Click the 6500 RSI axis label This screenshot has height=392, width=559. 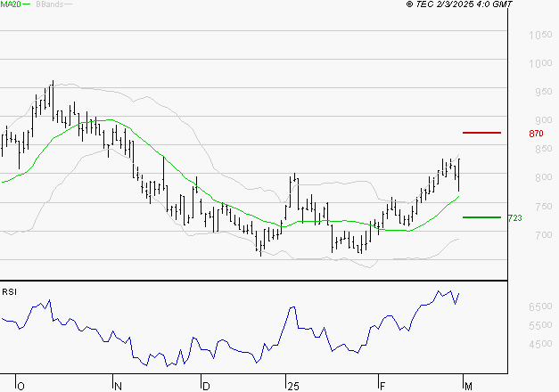tap(540, 306)
